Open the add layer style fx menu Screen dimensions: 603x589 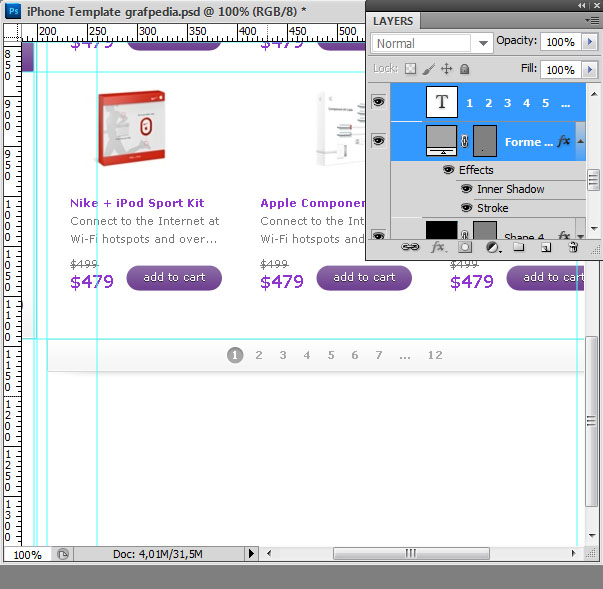438,247
